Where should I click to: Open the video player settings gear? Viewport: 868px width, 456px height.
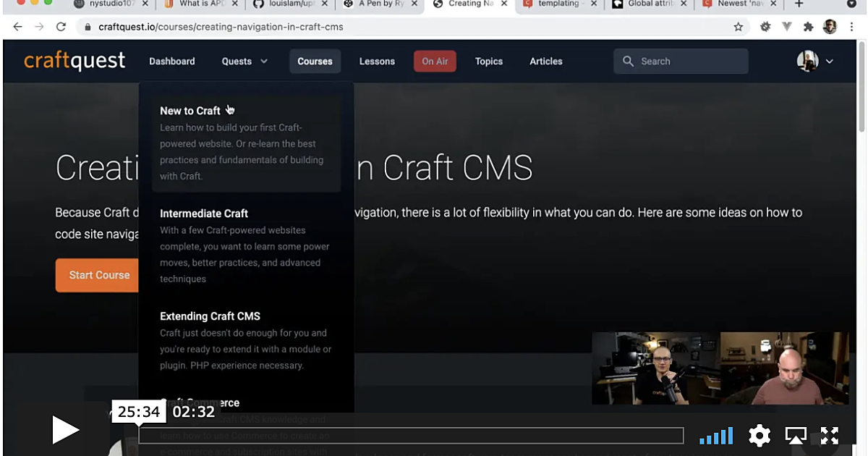(x=759, y=435)
